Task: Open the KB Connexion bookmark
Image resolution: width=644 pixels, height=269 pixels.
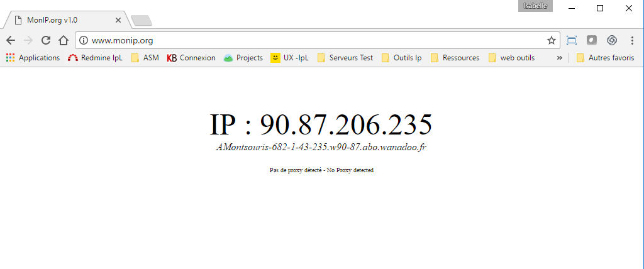Action: [191, 58]
